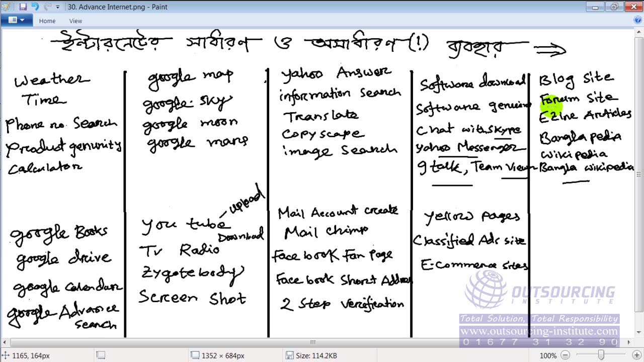Click handwritten 'Mail chimp' on canvas

327,232
